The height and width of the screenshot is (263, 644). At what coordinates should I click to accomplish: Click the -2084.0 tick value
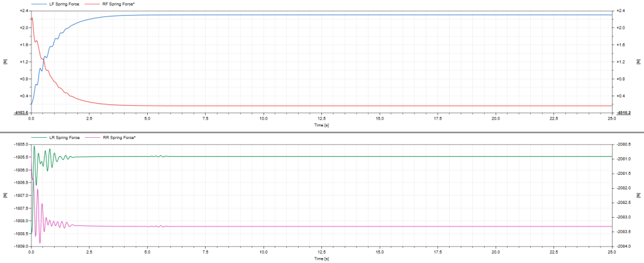point(623,246)
